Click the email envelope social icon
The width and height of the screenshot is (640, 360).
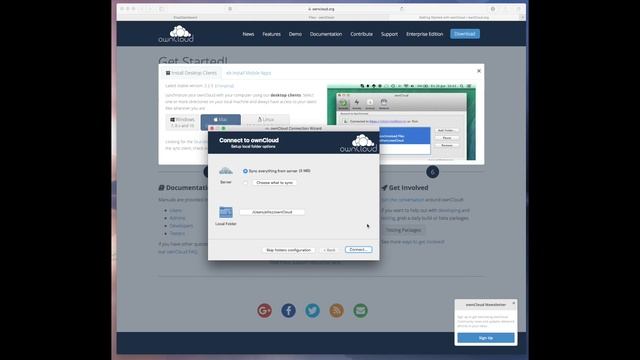point(360,311)
